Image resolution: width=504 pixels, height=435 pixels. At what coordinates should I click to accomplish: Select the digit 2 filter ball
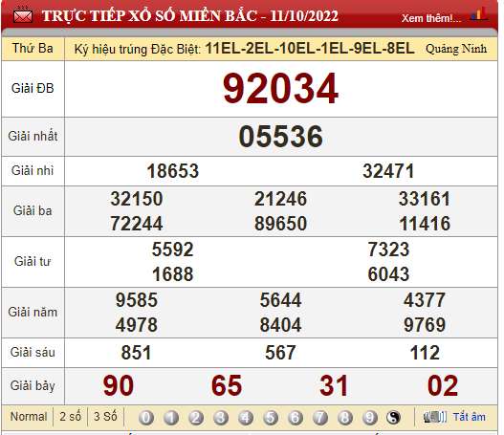196,418
